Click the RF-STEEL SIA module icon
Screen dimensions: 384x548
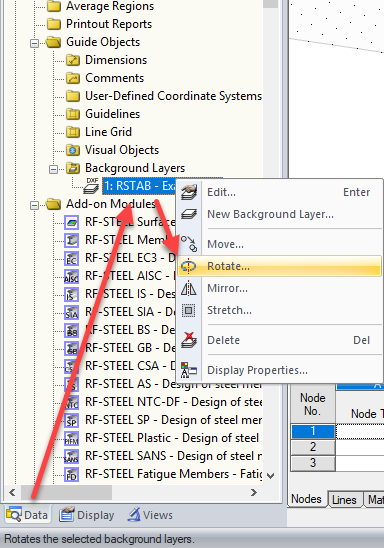(x=72, y=312)
